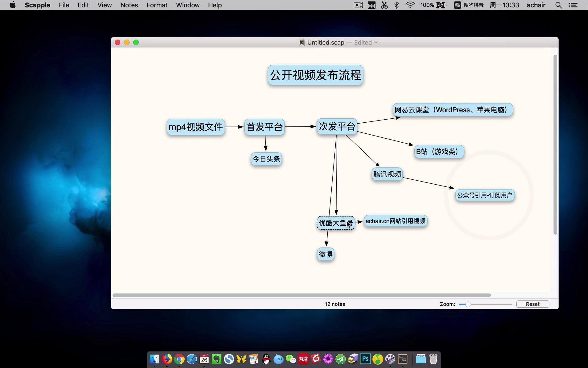Image resolution: width=588 pixels, height=368 pixels.
Task: Open Youdao dictionary from the Dock
Action: click(303, 359)
